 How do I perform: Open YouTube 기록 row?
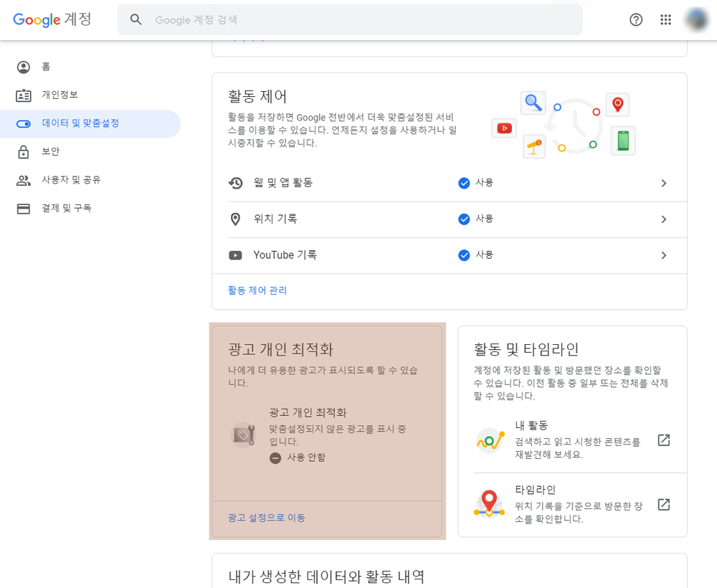coord(449,255)
